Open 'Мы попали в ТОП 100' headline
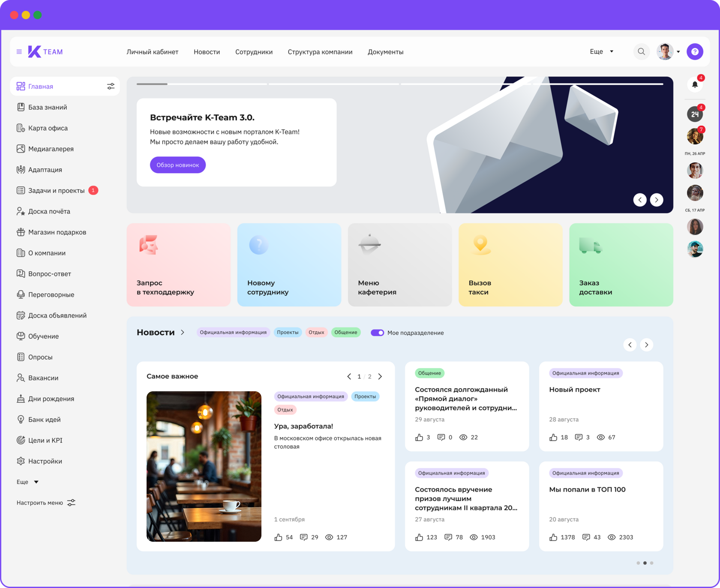The width and height of the screenshot is (720, 588). pyautogui.click(x=588, y=490)
